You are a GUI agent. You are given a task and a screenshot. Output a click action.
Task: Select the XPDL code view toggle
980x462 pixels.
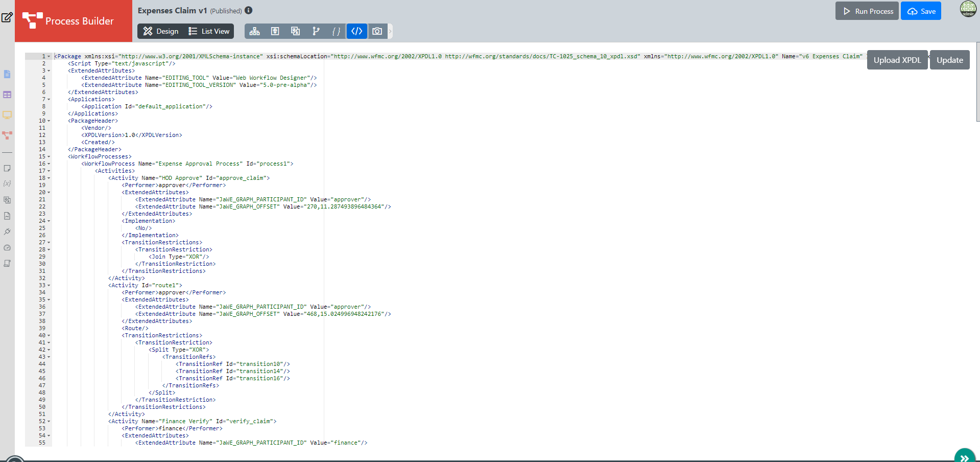(356, 31)
